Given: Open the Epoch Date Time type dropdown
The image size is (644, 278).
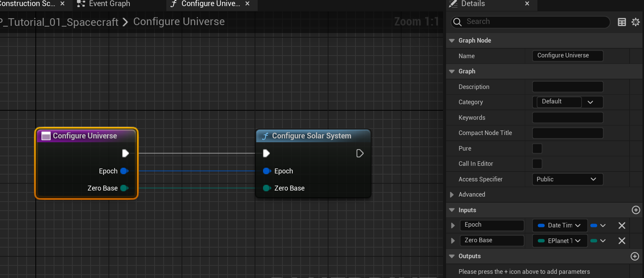Looking at the screenshot, I should 560,226.
